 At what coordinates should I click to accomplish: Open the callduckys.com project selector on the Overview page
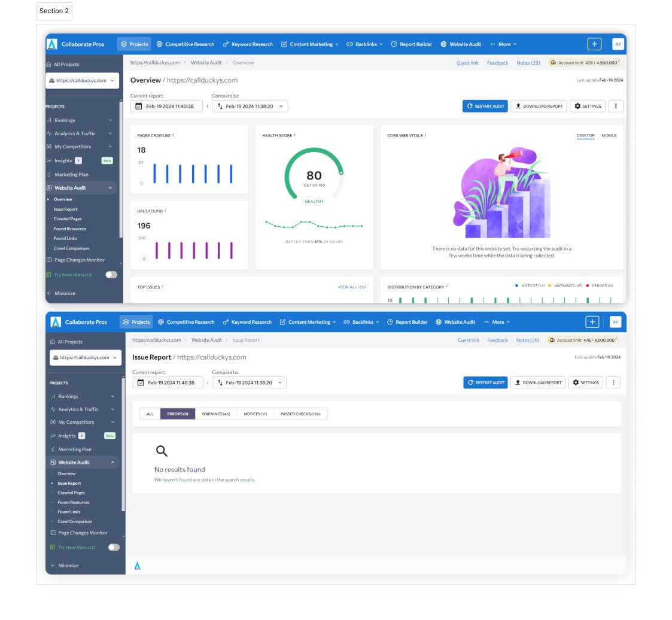82,81
